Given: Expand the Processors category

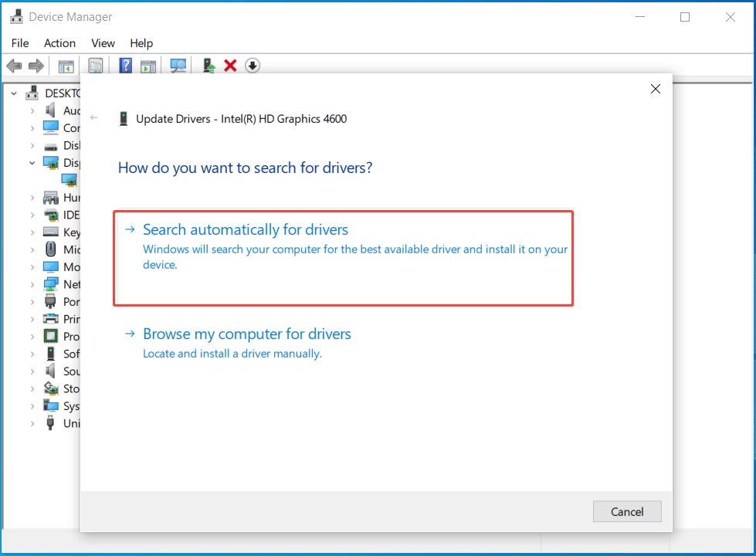Looking at the screenshot, I should click(31, 336).
